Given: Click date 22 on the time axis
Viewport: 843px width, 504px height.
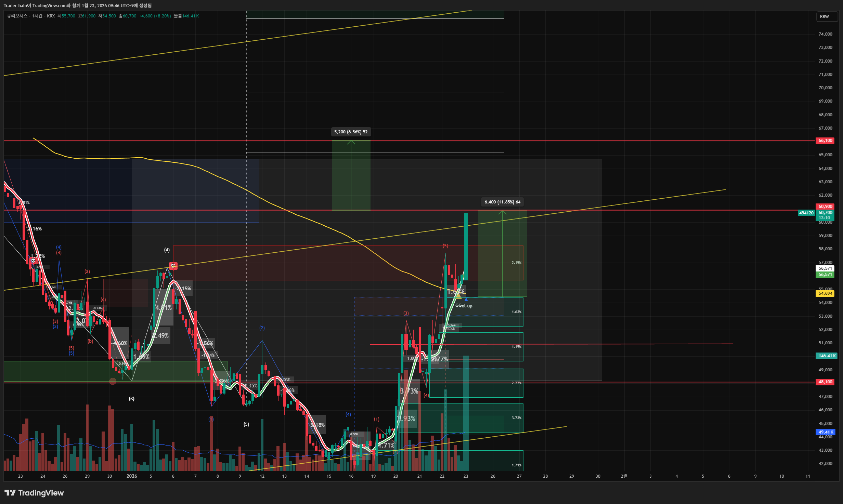Looking at the screenshot, I should (x=442, y=476).
